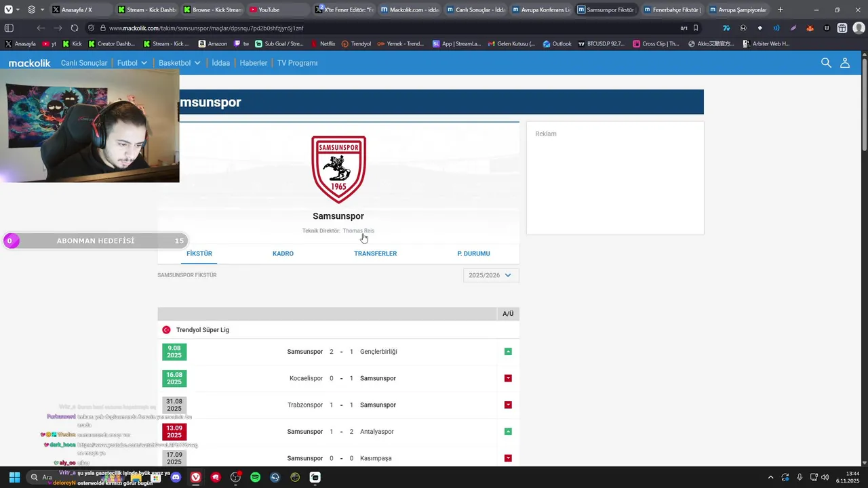
Task: Click the purple feather extension icon
Action: (793, 28)
